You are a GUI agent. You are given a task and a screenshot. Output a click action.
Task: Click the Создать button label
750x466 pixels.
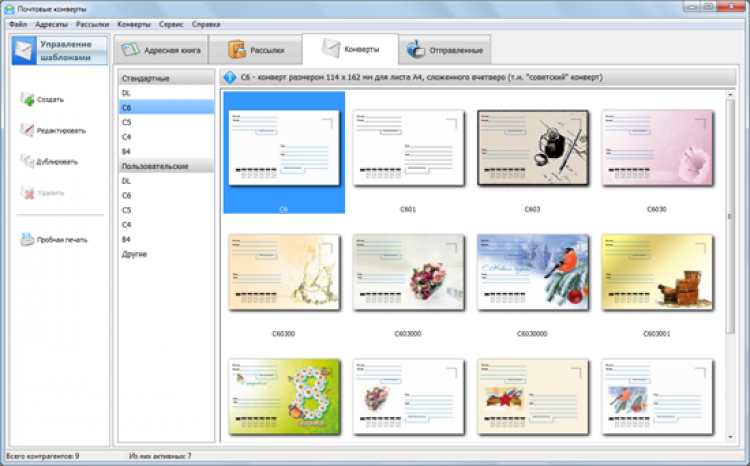[x=50, y=100]
